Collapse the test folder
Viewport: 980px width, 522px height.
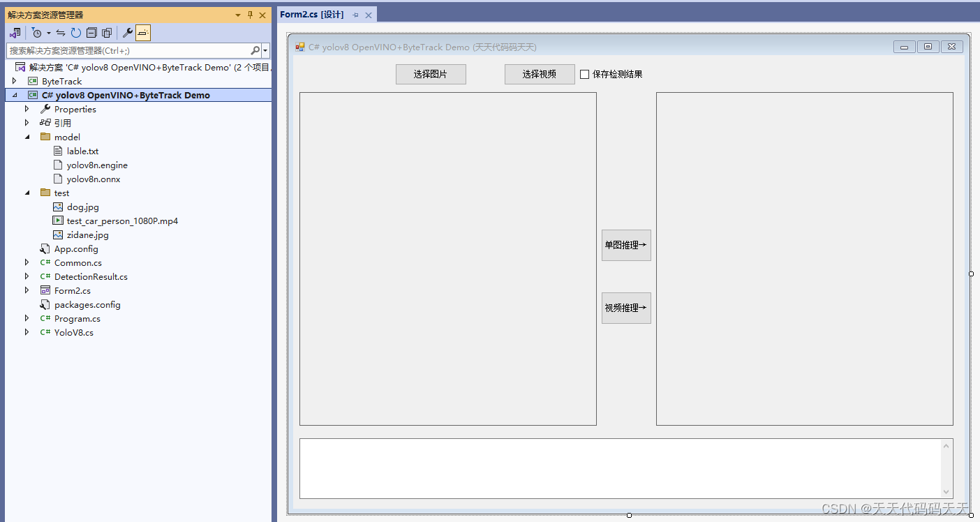click(27, 193)
